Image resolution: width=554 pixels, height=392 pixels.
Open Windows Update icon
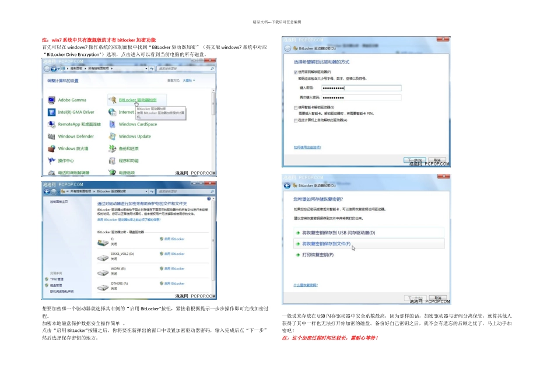coord(113,136)
